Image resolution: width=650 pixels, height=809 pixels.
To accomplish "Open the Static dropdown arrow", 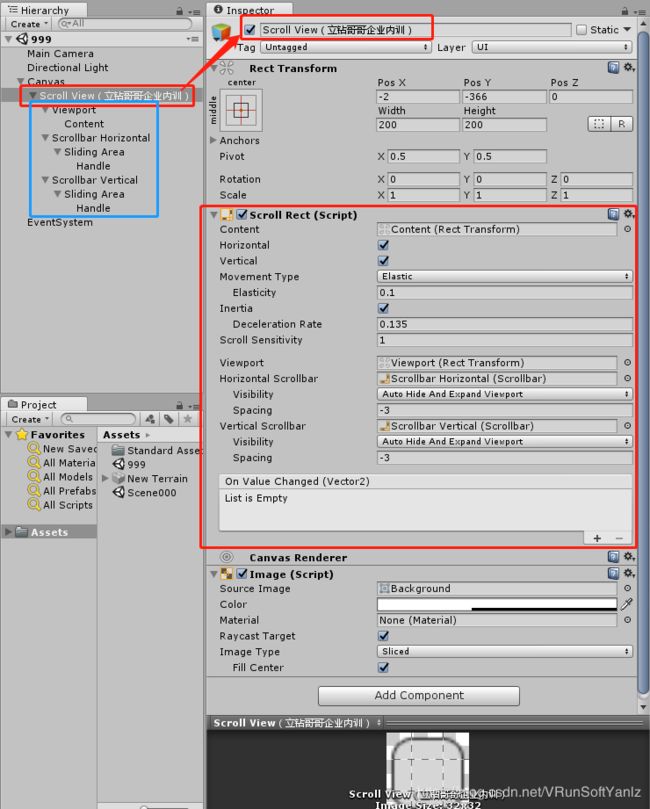I will tap(627, 29).
